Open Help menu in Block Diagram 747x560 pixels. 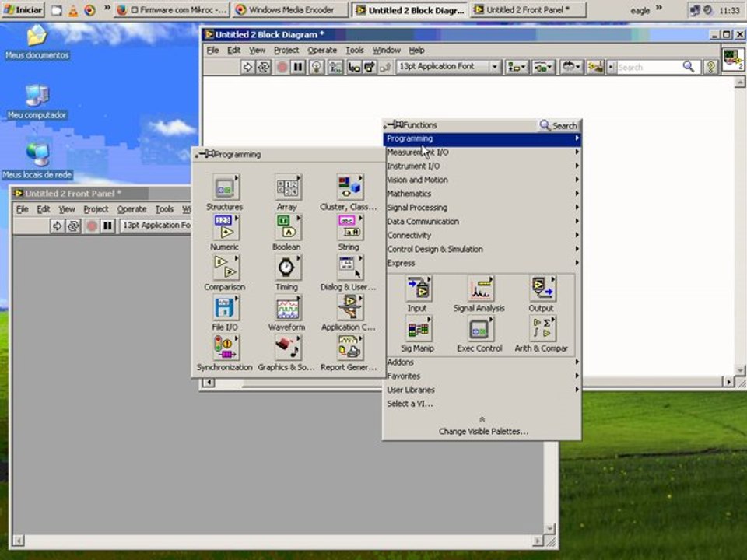416,50
